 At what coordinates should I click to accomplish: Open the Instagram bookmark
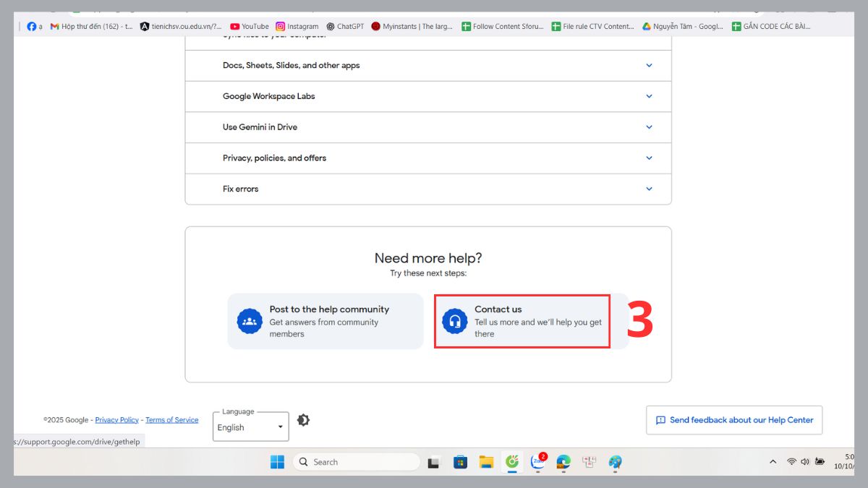point(297,26)
